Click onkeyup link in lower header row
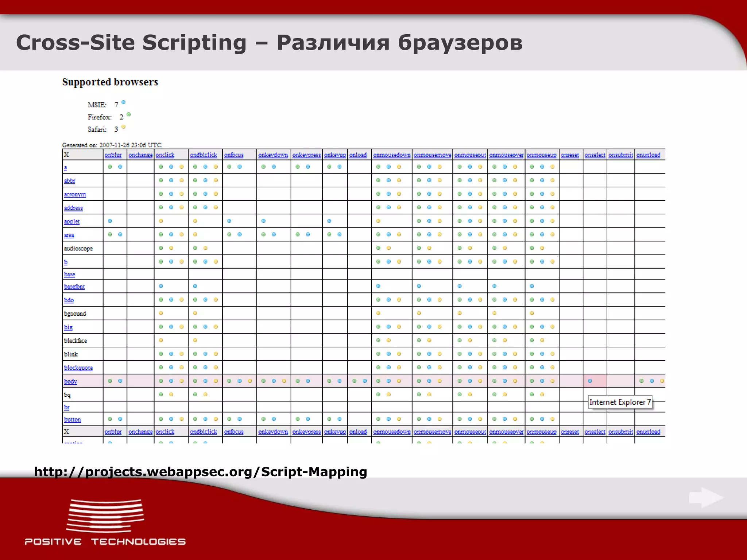 point(335,432)
